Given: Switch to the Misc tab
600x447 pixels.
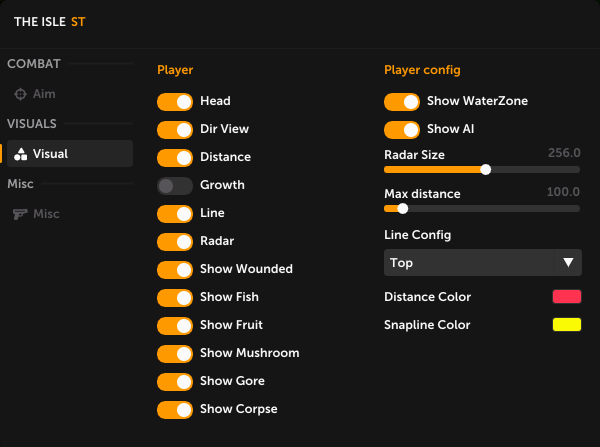Looking at the screenshot, I should pyautogui.click(x=46, y=214).
